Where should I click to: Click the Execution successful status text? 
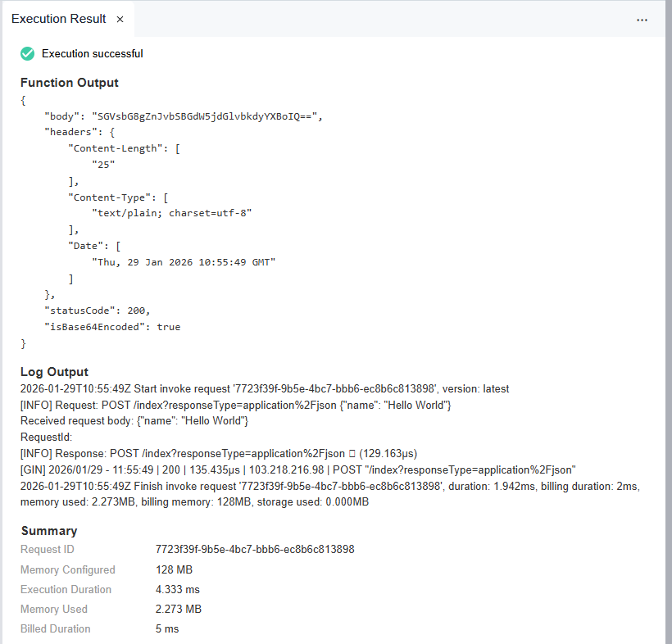(x=93, y=53)
